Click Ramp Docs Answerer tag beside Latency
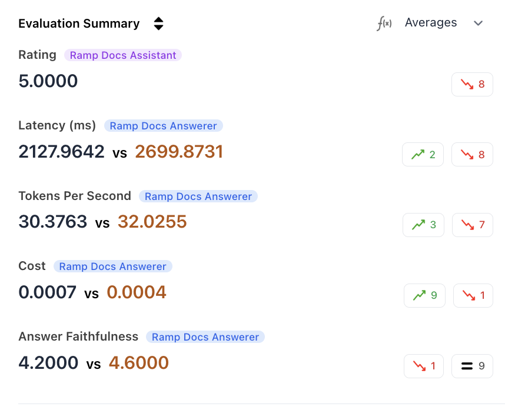Viewport: 505px width, 420px height. pos(163,126)
